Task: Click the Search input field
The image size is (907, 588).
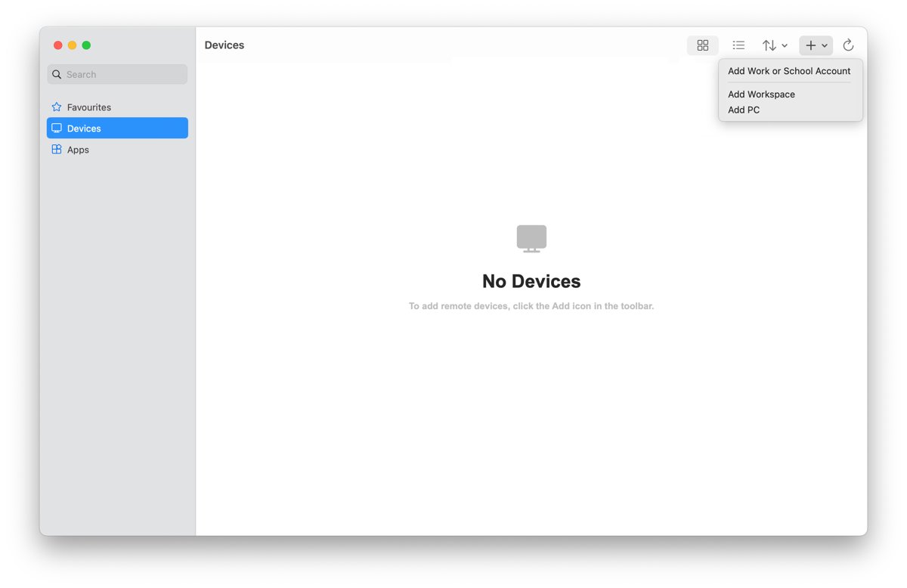Action: pos(117,74)
